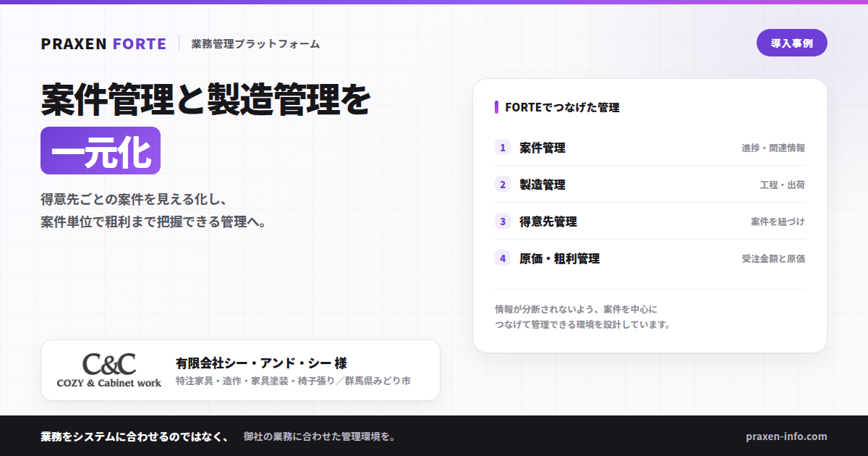Click the 案件管理 list row label
868x456 pixels.
[x=542, y=148]
